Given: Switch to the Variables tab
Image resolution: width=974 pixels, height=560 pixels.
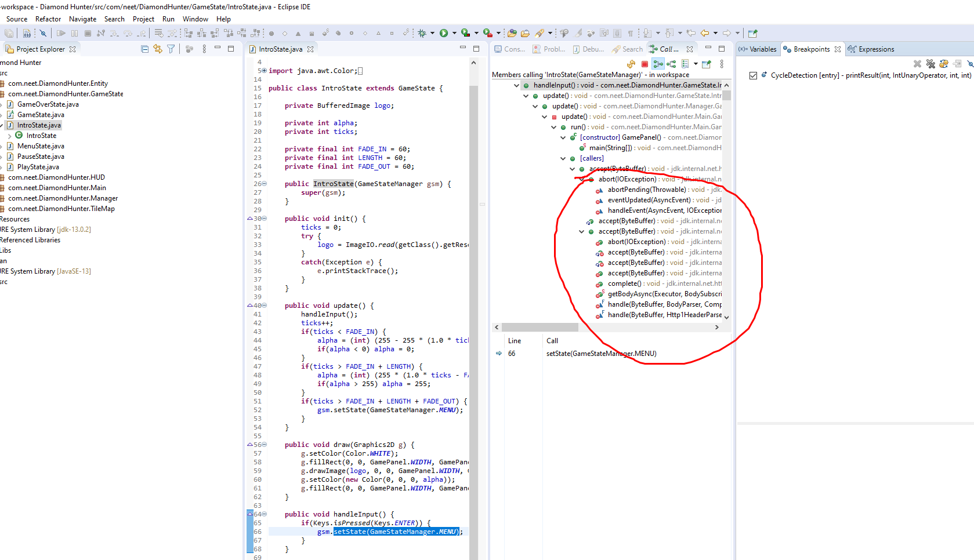Looking at the screenshot, I should point(758,49).
